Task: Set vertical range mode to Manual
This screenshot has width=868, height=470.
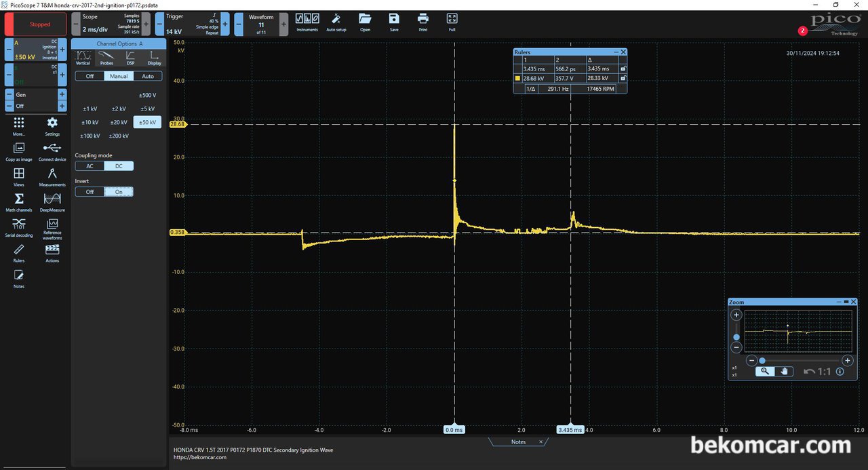Action: click(x=119, y=76)
